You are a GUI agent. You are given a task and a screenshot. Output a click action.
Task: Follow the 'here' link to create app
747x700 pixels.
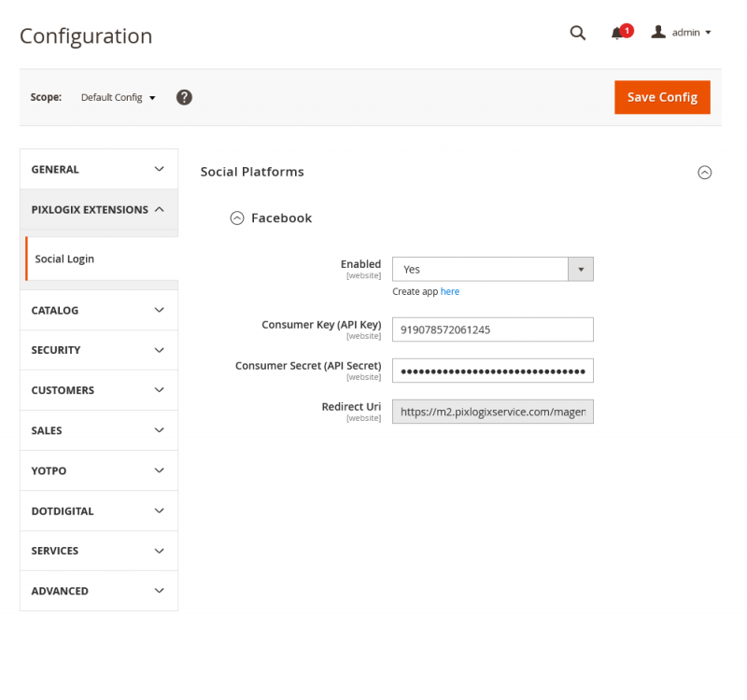pyautogui.click(x=450, y=291)
